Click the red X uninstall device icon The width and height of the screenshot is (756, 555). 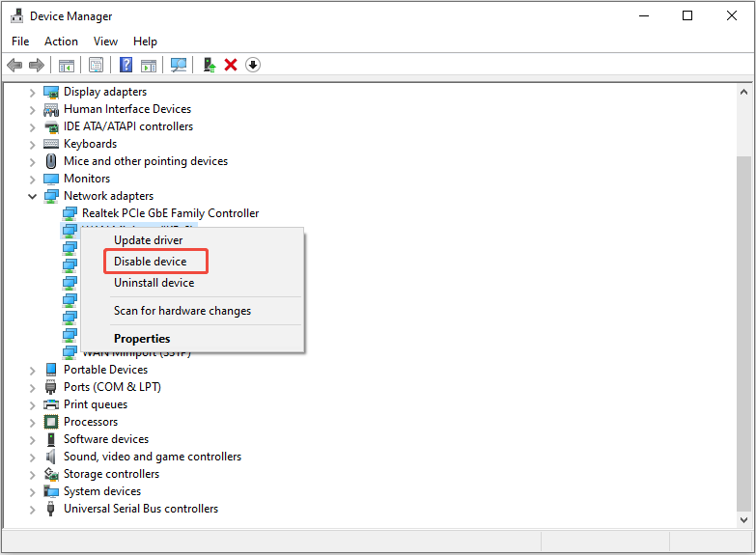(231, 65)
